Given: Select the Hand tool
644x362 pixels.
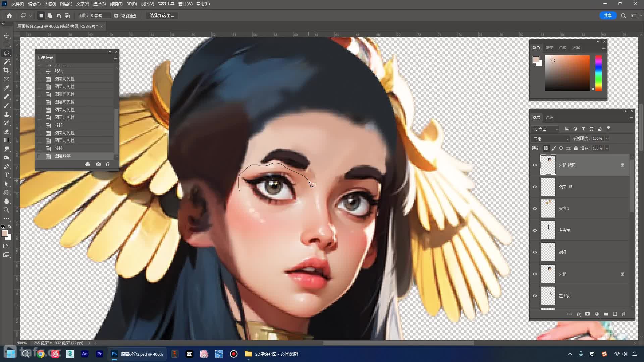Looking at the screenshot, I should coord(6,201).
